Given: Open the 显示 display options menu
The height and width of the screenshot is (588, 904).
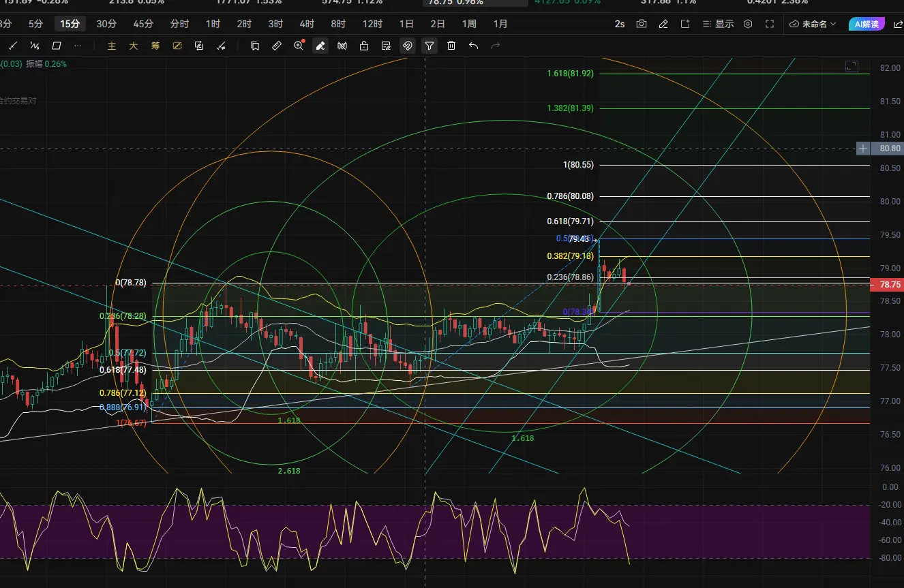Looking at the screenshot, I should tap(717, 24).
